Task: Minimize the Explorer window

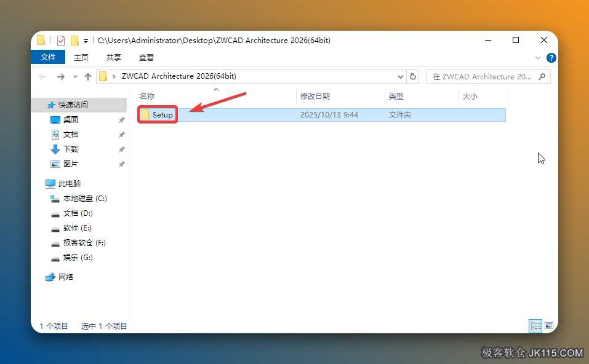Action: pos(488,40)
